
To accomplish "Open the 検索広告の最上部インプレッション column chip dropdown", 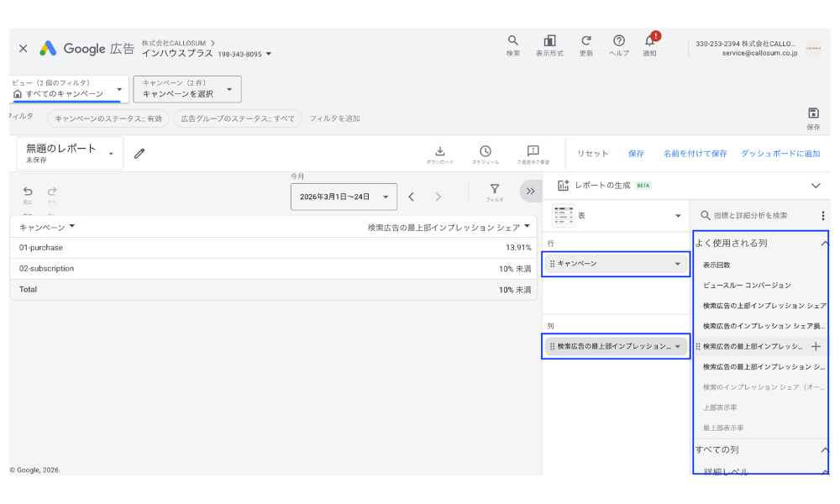I will click(678, 347).
